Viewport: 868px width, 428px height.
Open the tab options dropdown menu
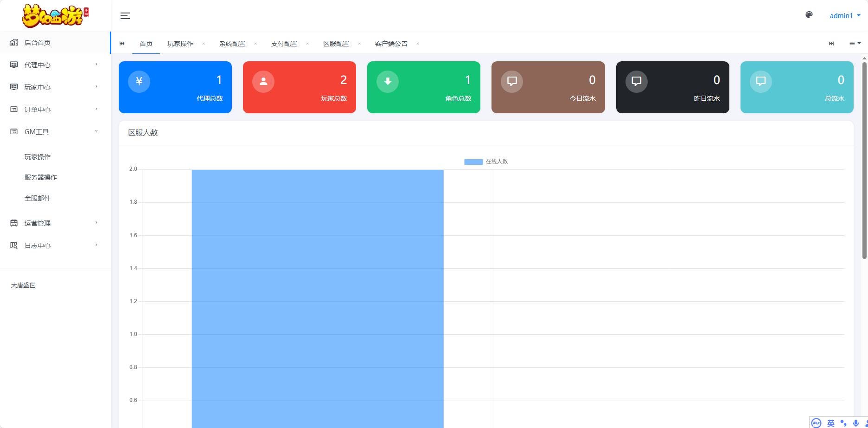(855, 44)
